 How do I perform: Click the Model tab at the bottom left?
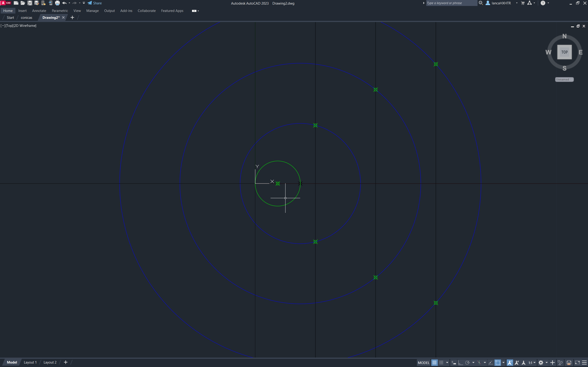(x=12, y=362)
